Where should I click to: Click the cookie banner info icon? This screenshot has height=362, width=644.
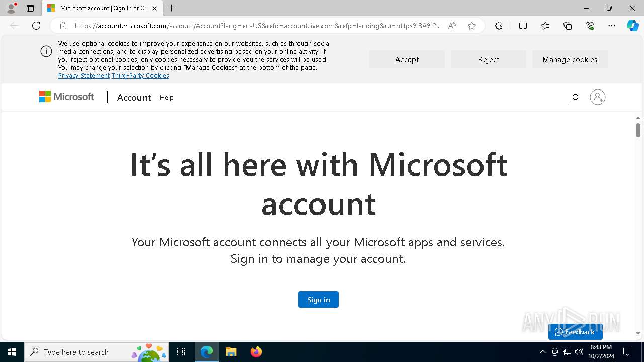(46, 51)
